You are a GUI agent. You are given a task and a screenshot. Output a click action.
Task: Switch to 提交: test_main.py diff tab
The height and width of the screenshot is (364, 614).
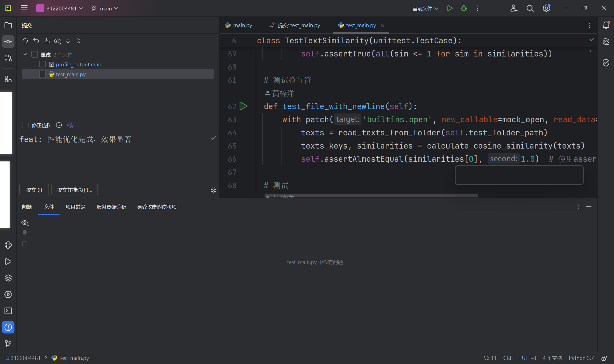point(295,25)
